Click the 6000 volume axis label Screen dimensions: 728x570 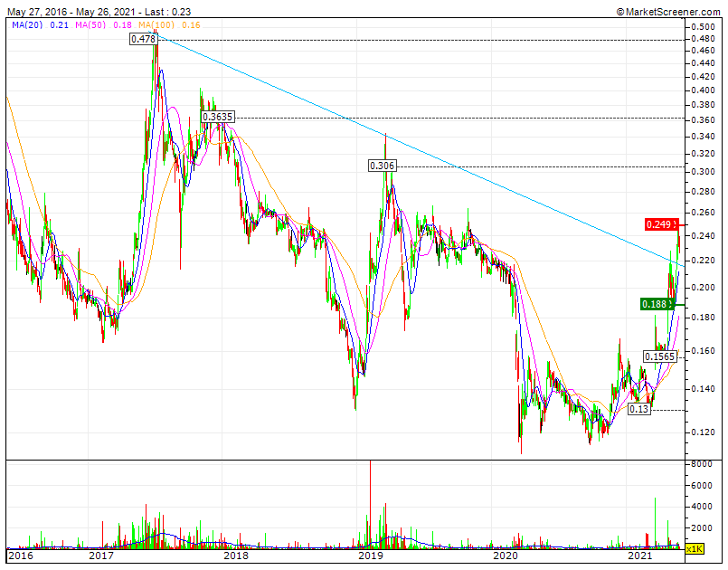coord(701,486)
